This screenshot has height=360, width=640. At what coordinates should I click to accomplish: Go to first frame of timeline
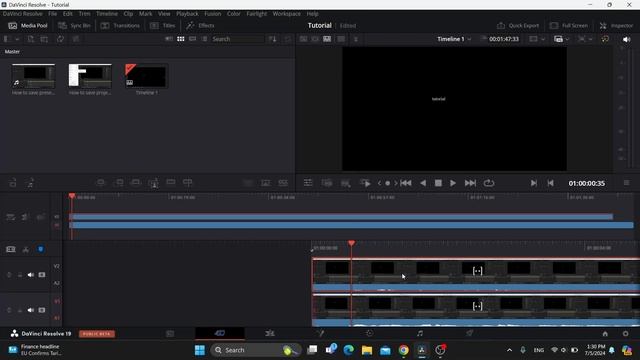click(x=406, y=183)
